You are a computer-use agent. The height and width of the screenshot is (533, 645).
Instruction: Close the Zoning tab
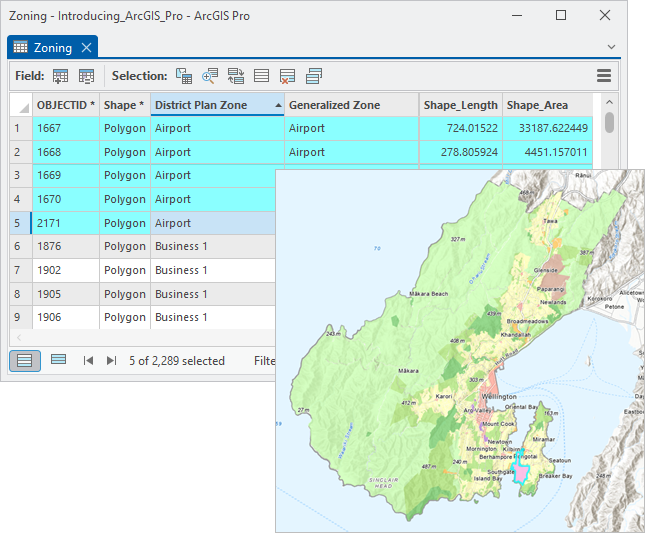pyautogui.click(x=87, y=48)
